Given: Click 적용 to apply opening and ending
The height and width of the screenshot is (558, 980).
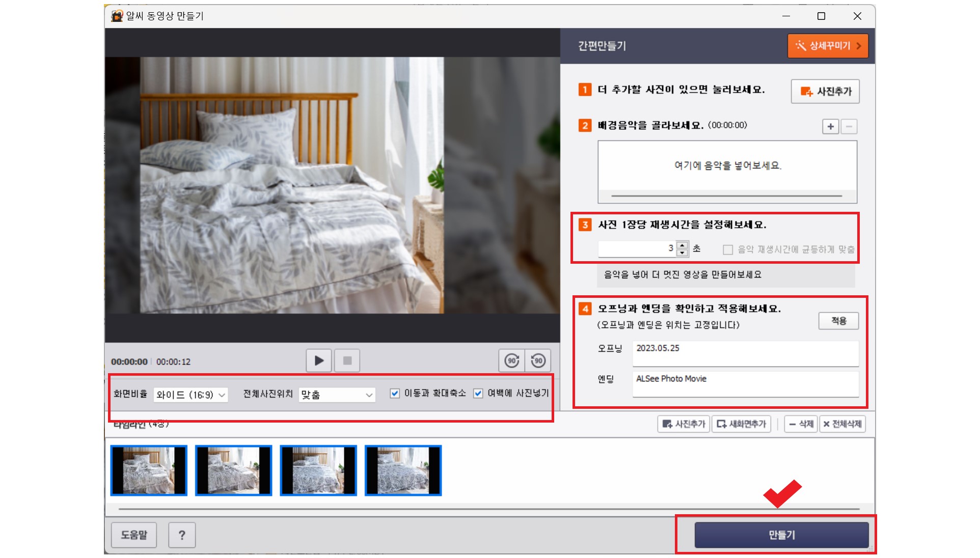Looking at the screenshot, I should pyautogui.click(x=838, y=321).
